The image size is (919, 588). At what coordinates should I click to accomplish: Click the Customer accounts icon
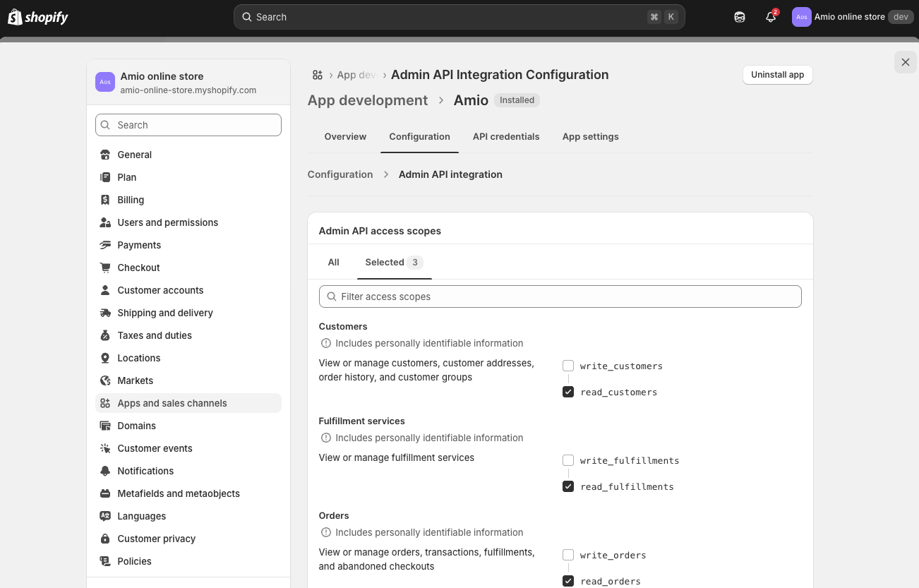click(x=105, y=290)
